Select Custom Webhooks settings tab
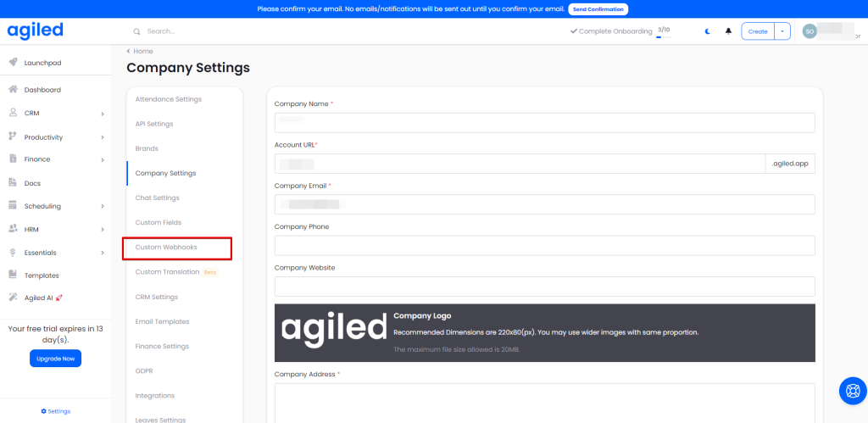The width and height of the screenshot is (868, 423). click(x=166, y=248)
